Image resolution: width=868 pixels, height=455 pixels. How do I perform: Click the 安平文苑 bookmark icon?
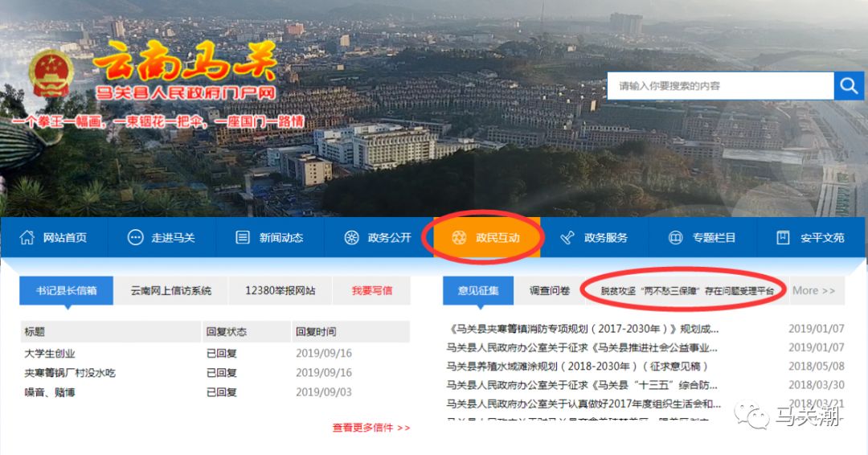(783, 238)
